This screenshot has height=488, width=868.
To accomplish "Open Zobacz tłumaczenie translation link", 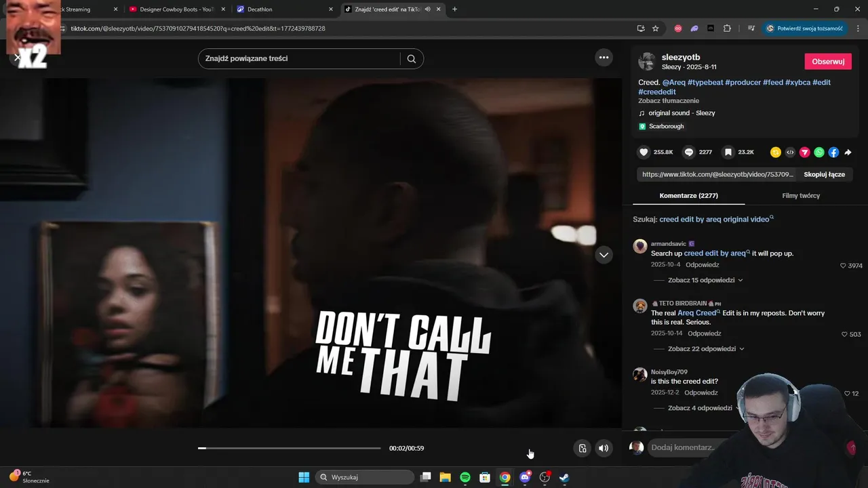I will 669,101.
